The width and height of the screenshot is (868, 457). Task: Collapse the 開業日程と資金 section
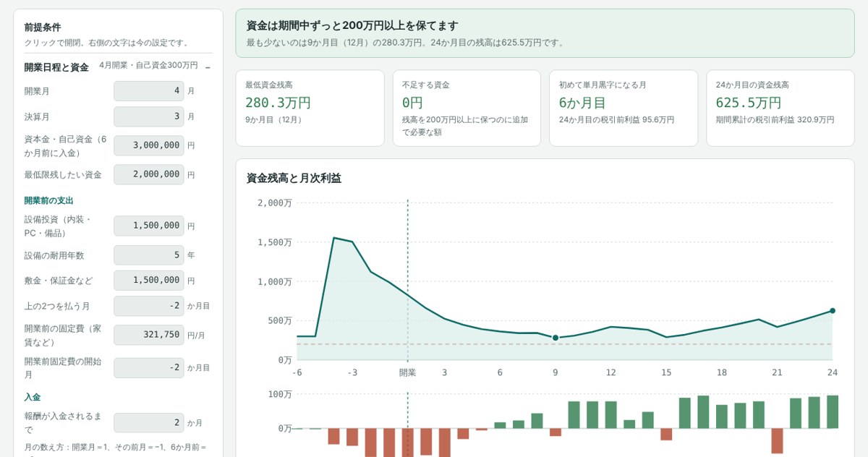click(208, 67)
